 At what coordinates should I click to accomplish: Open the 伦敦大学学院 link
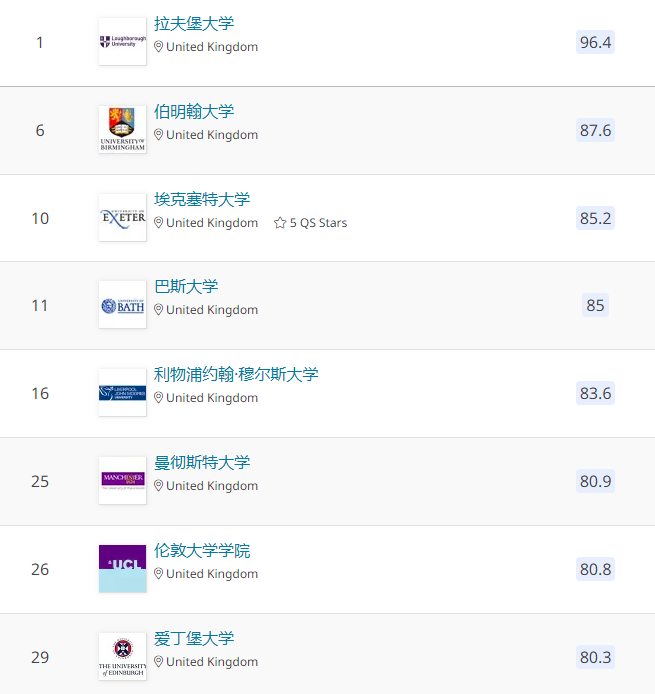click(x=202, y=551)
